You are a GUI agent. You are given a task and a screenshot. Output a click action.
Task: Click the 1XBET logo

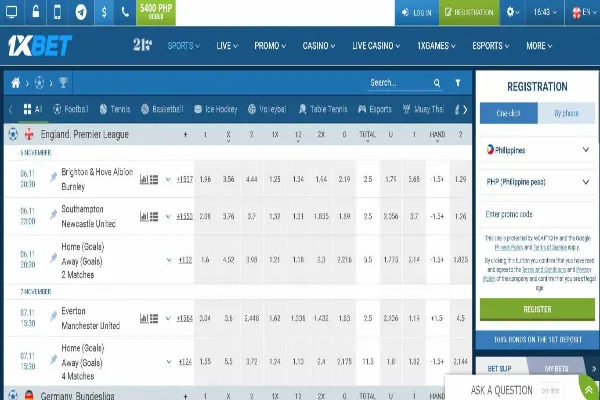[40, 46]
